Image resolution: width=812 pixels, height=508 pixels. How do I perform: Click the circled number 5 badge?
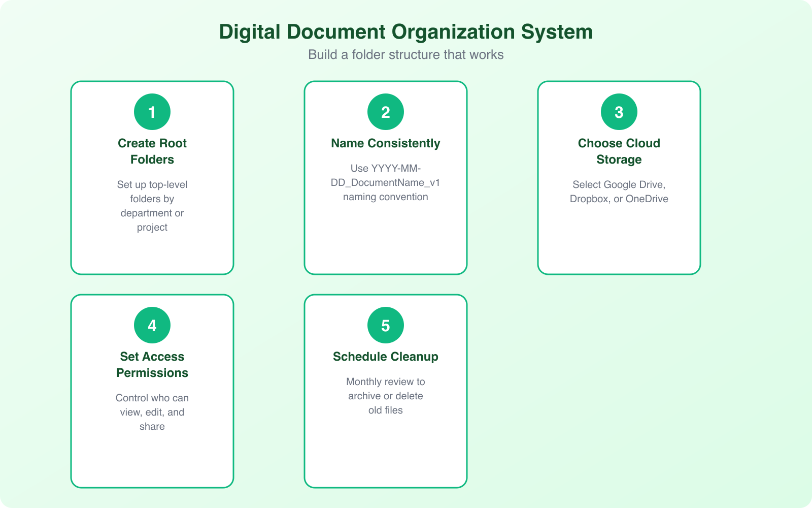[x=385, y=325]
